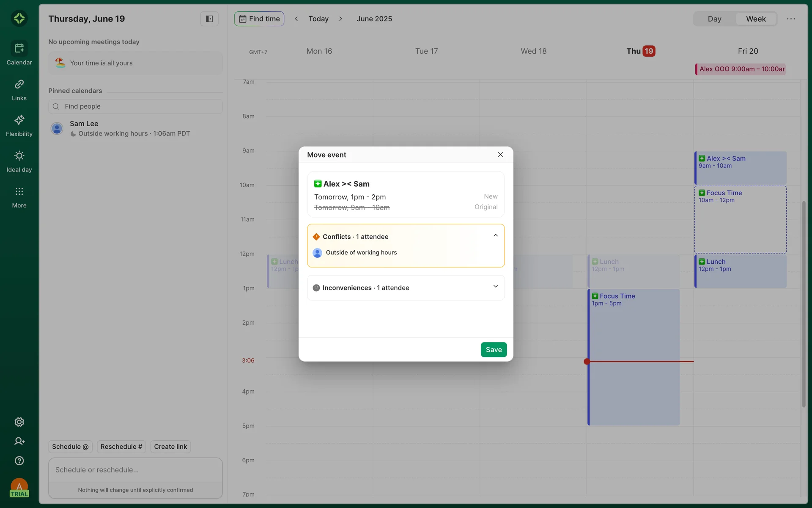Screen dimensions: 812x508
Task: Open the Ideal day section
Action: [x=19, y=161]
